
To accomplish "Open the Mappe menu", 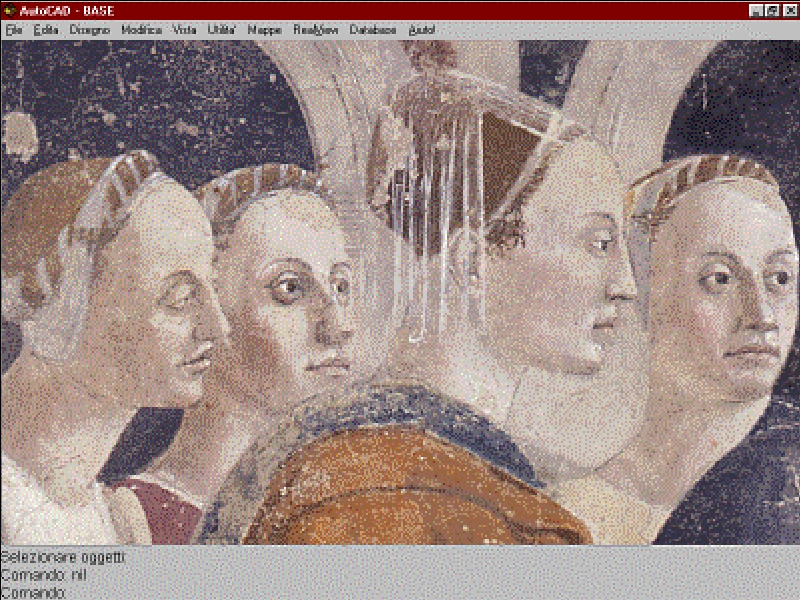I will coord(264,30).
